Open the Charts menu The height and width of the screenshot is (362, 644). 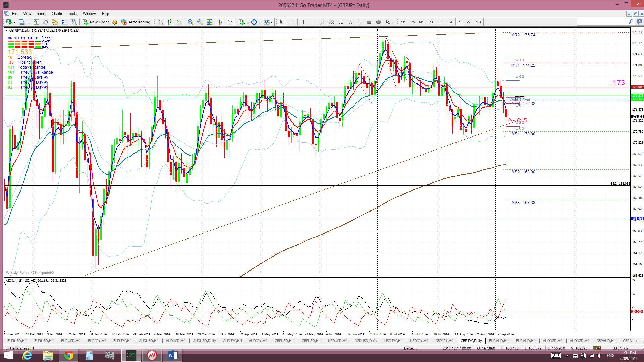(x=56, y=14)
